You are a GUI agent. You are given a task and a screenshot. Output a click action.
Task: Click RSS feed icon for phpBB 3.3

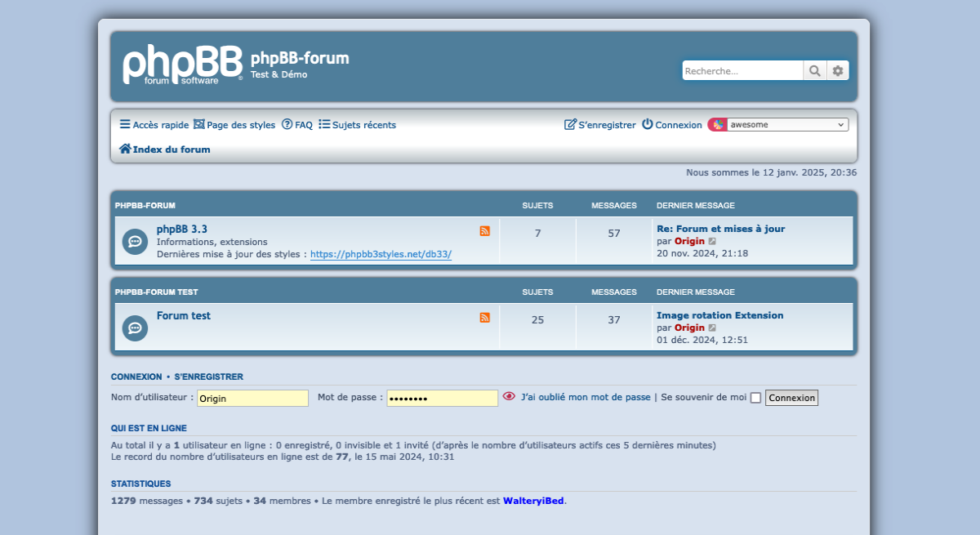[x=485, y=231]
